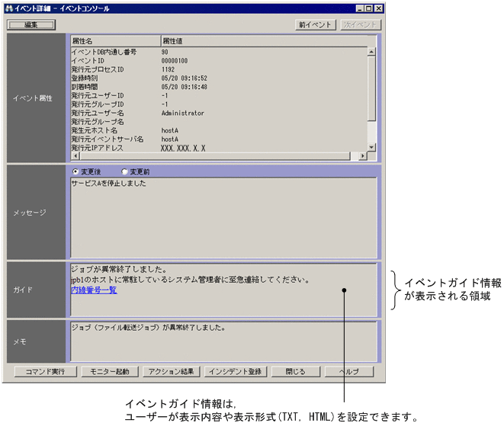Click the 編集 (Edit) button
The image size is (504, 426).
tap(31, 24)
